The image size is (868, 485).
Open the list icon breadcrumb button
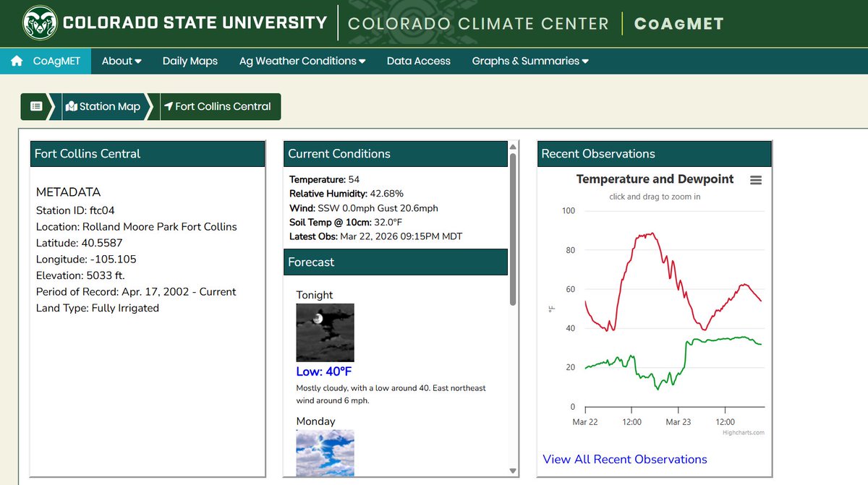point(36,106)
